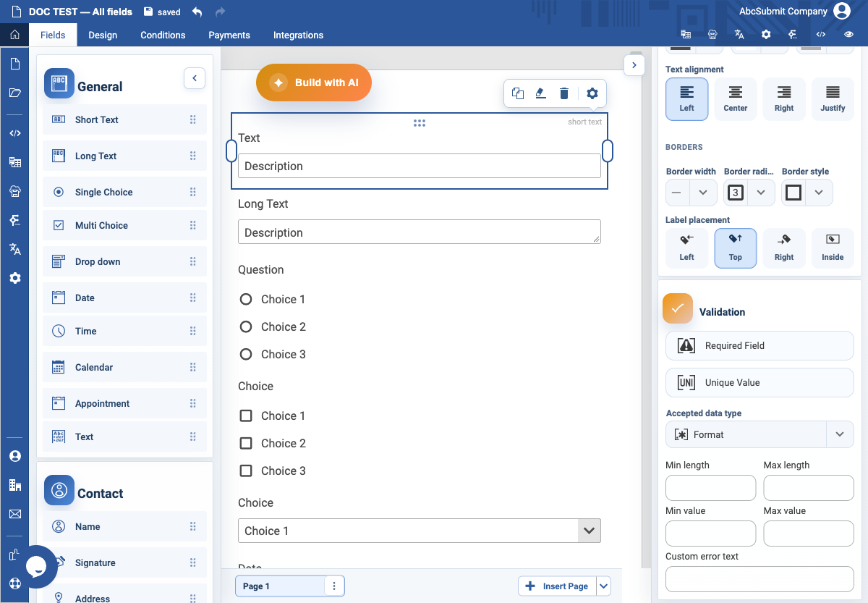Click the drag handle dots above the Text label
Screen dimensions: 868x603
(420, 123)
